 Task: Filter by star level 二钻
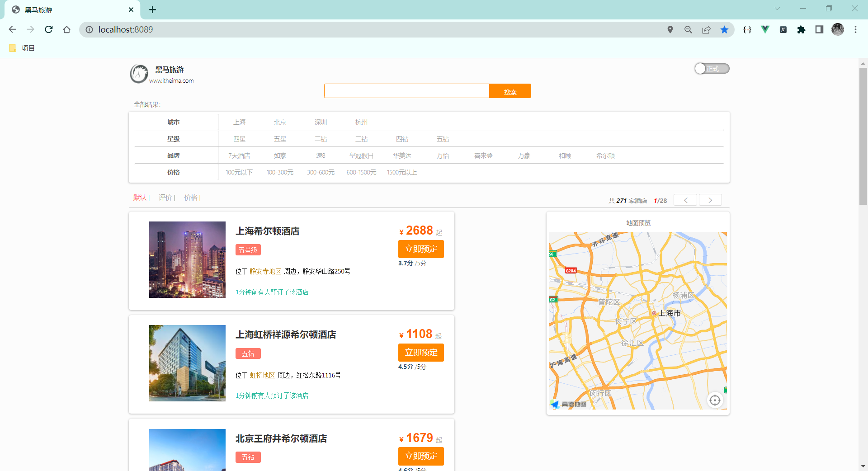321,139
